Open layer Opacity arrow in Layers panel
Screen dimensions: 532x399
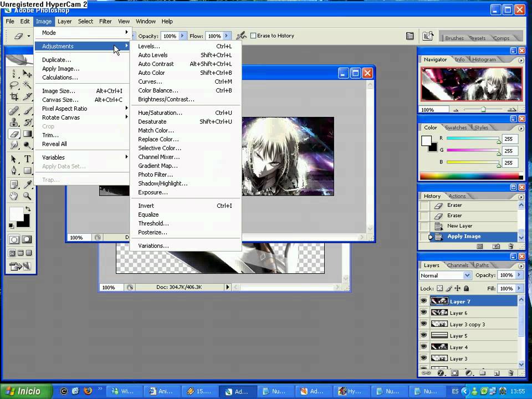(519, 275)
